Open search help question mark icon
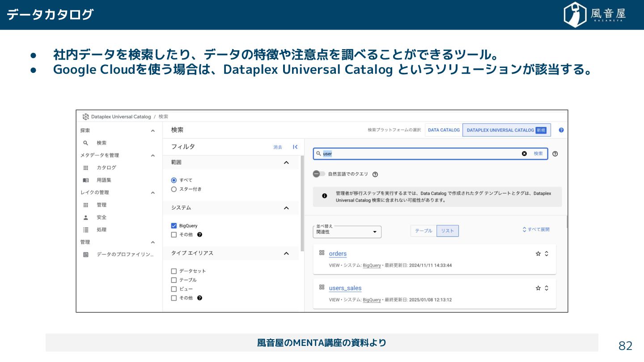Screen dimensions: 644x362 coord(555,154)
